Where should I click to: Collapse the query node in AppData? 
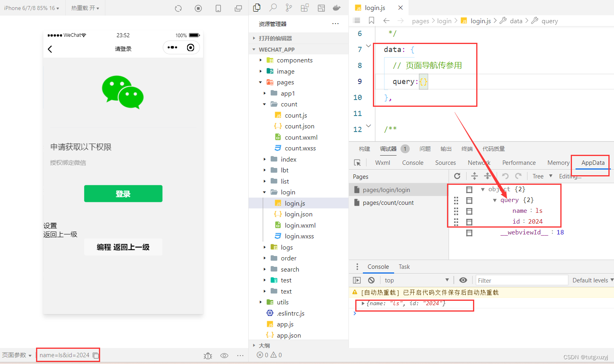(495, 200)
